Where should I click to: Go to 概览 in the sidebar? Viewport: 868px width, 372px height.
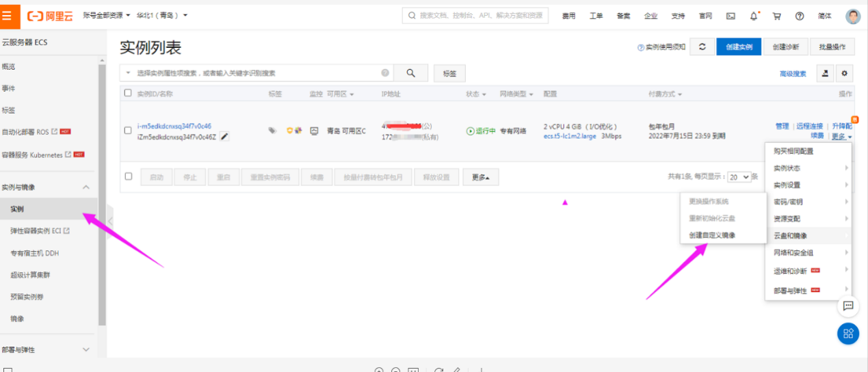8,66
